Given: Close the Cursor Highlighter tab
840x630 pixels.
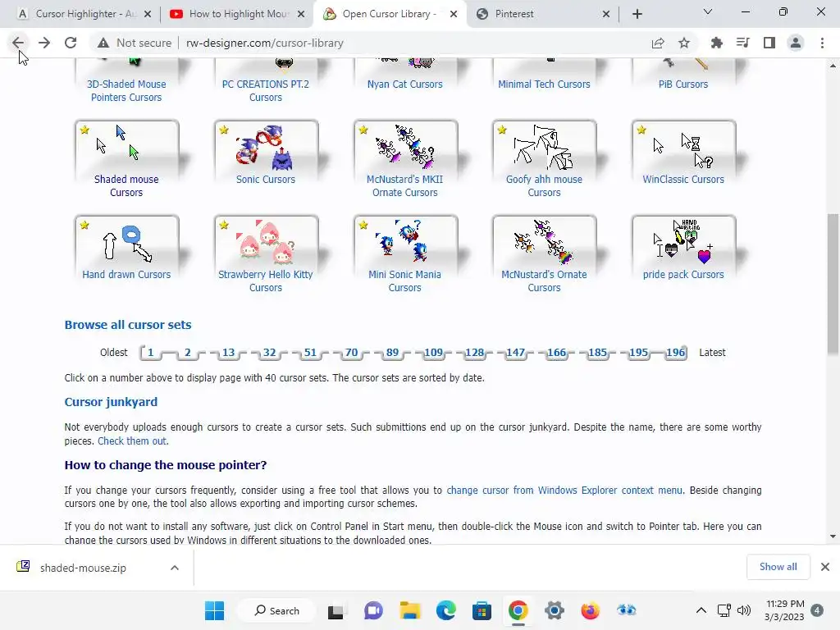Looking at the screenshot, I should coord(148,14).
